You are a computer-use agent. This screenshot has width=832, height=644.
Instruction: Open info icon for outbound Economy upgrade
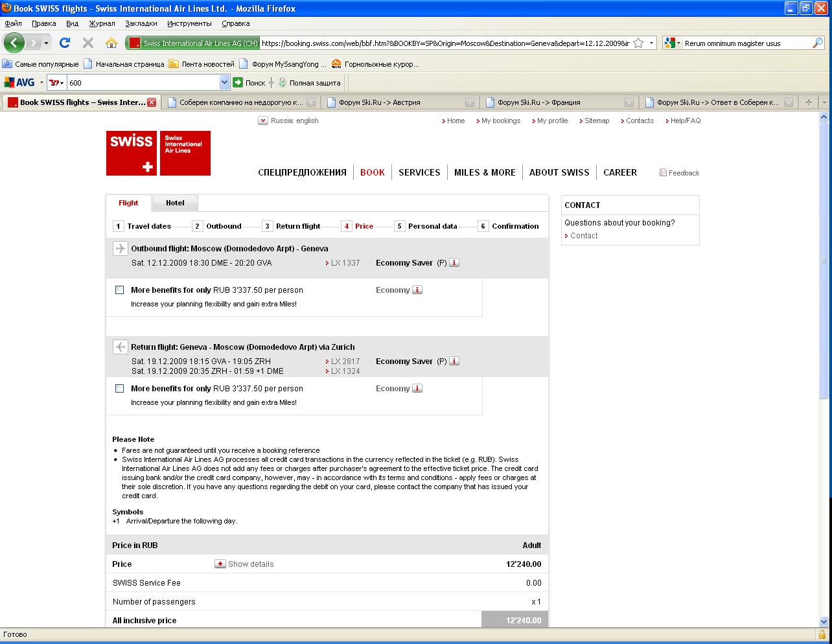[x=417, y=290]
